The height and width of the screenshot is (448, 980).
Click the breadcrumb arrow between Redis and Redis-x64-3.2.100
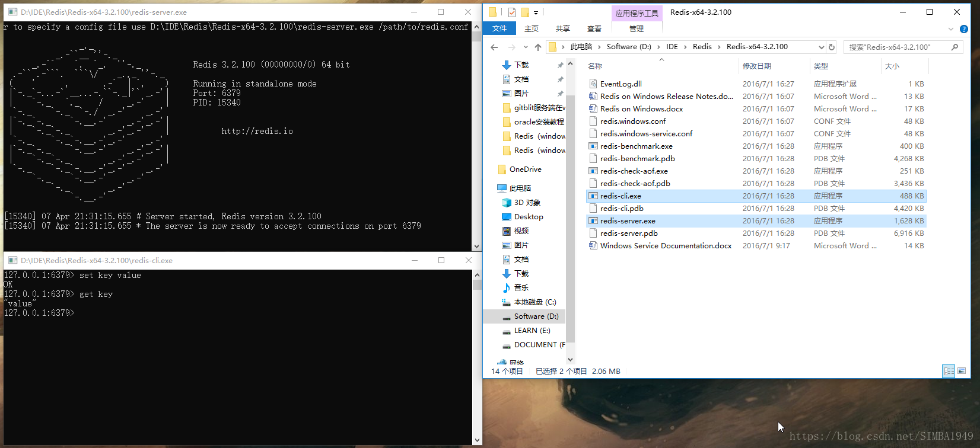click(x=719, y=47)
